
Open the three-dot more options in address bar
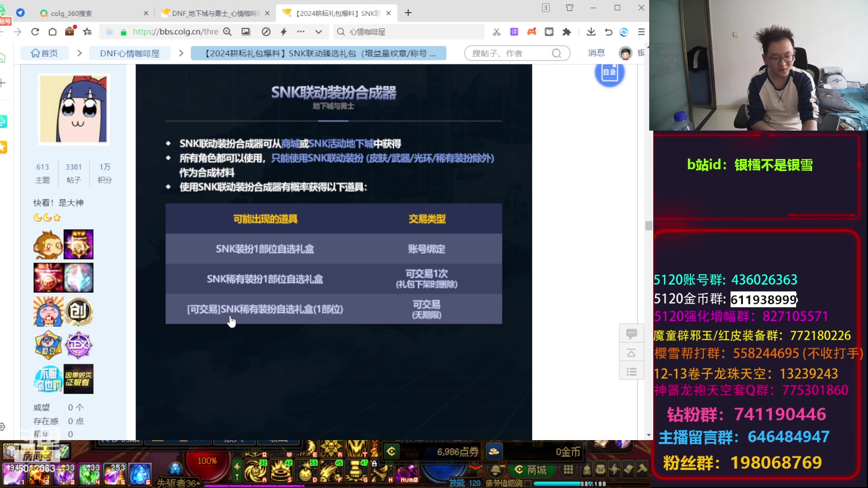301,32
